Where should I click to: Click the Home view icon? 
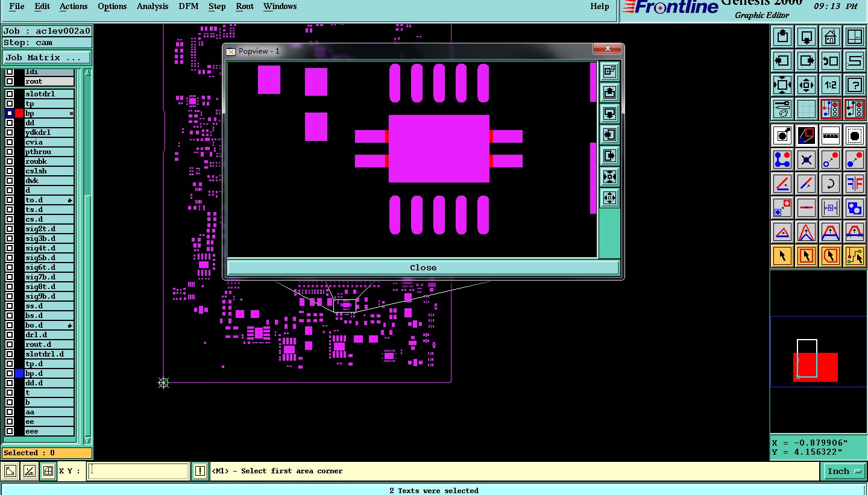click(831, 37)
